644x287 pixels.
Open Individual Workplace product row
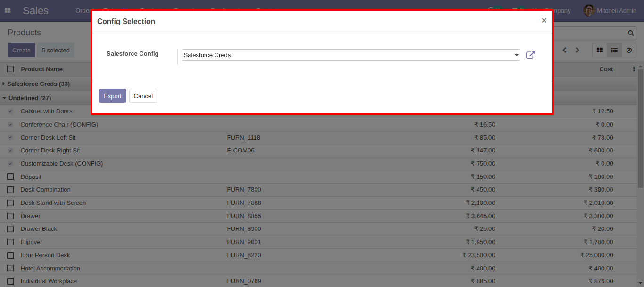point(49,281)
